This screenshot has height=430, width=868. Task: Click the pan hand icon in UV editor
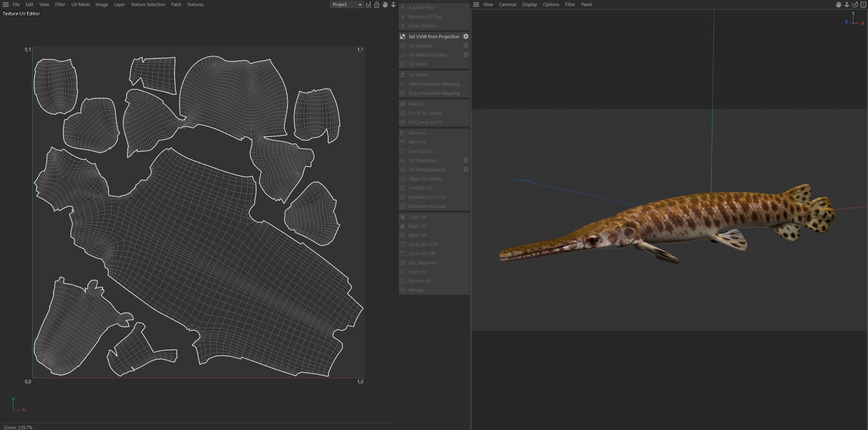tap(385, 5)
